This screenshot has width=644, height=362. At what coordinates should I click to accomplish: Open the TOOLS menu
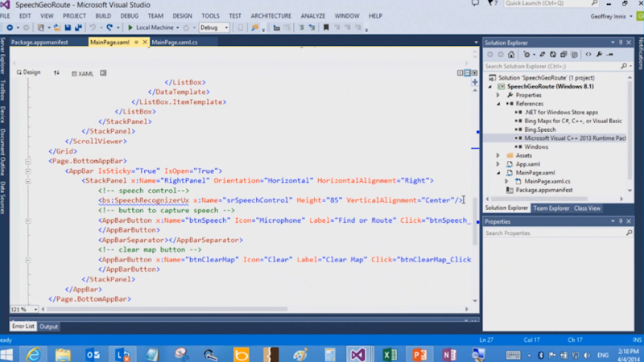pos(210,16)
